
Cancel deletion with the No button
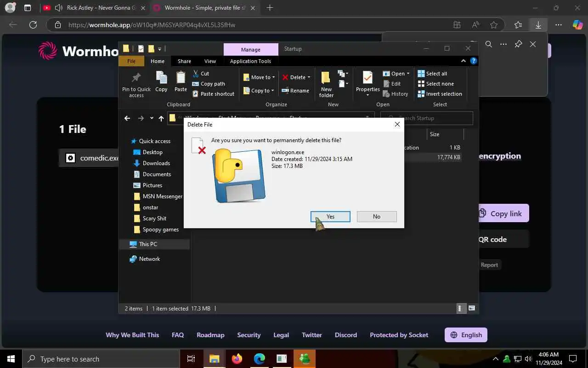tap(377, 217)
